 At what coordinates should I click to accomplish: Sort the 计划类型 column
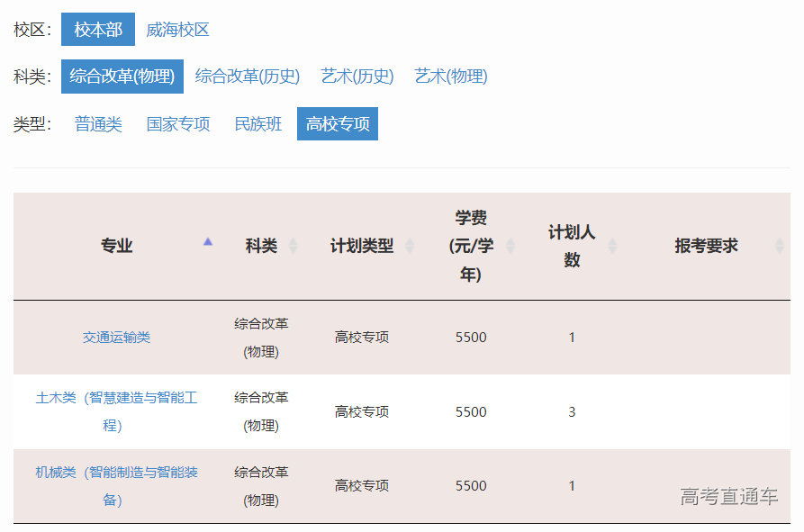coord(411,244)
